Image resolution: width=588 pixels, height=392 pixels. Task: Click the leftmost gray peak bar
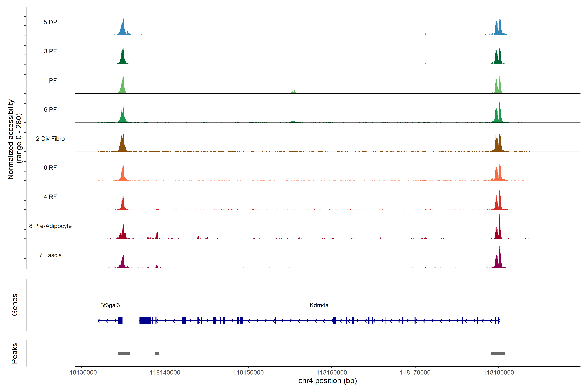123,353
